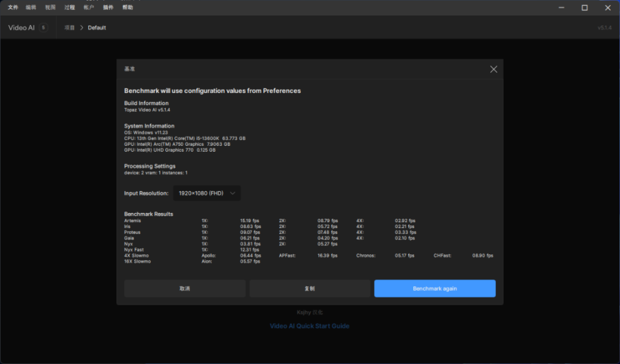
Task: Open the 帮助 menu
Action: pos(128,8)
